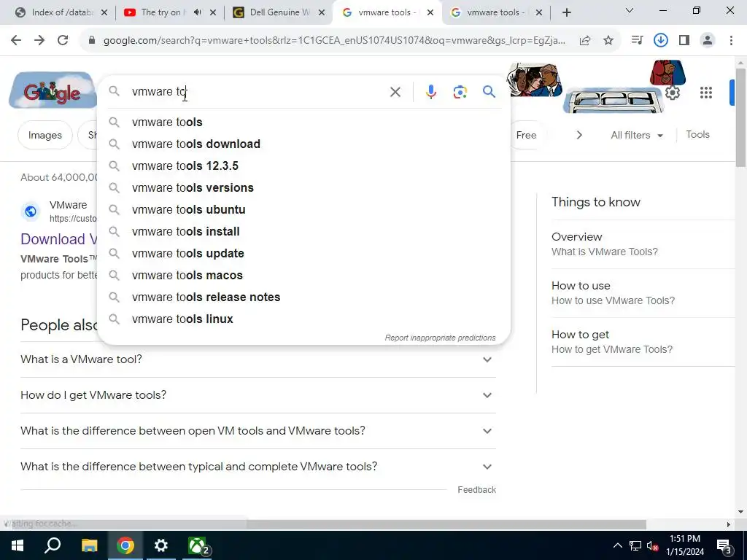Screen dimensions: 747x560
Task: Select suggestion vmware tools install
Action: tap(303, 231)
